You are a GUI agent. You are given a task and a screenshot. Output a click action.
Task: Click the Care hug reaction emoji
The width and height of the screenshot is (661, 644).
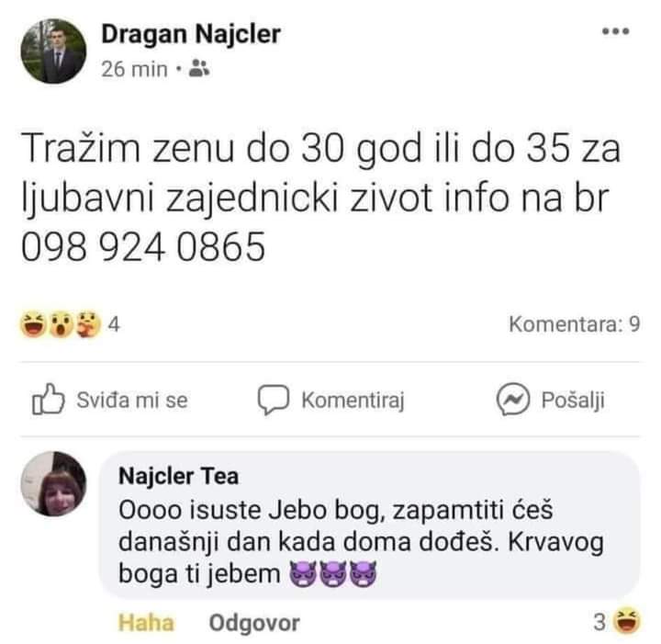point(88,324)
